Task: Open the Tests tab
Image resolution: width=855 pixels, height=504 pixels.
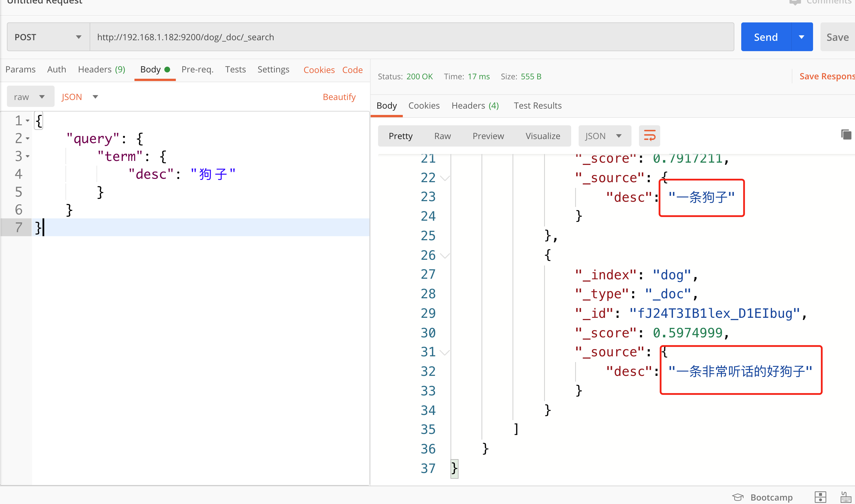Action: (x=235, y=70)
